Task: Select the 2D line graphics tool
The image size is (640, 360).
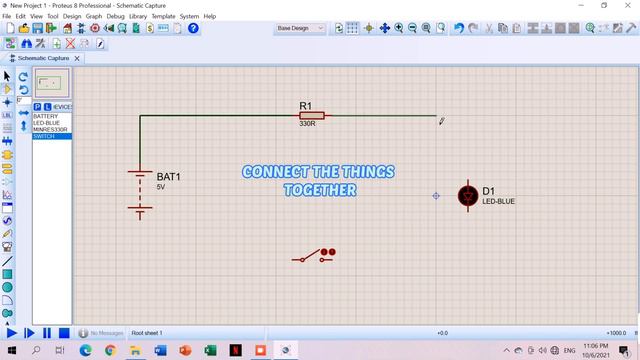Action: pos(7,261)
